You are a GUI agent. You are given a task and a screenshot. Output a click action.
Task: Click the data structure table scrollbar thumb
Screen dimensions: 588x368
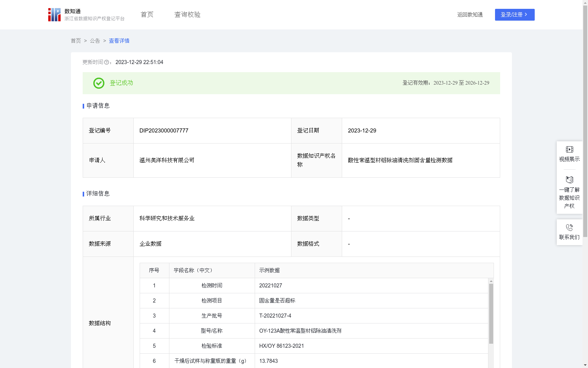click(x=491, y=314)
